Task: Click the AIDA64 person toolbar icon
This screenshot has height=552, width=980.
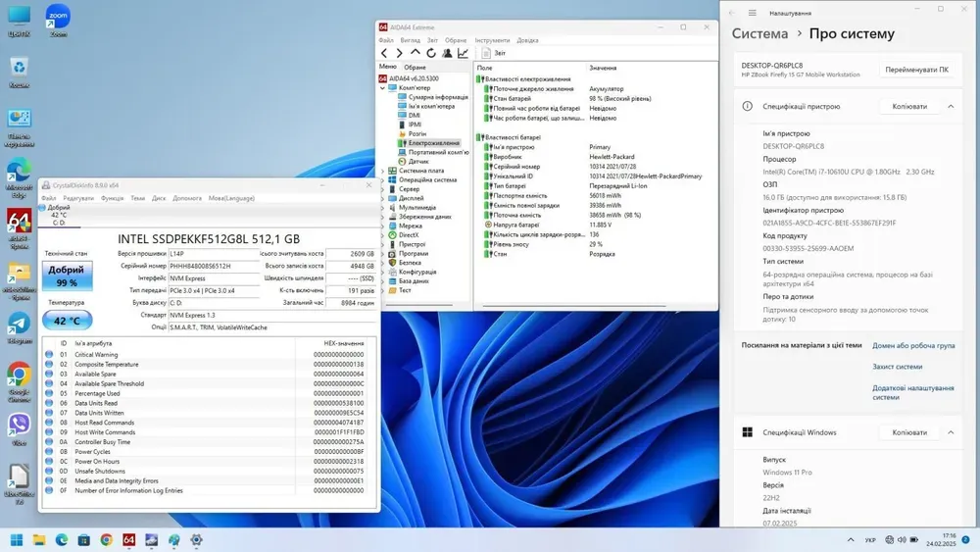Action: pos(447,53)
